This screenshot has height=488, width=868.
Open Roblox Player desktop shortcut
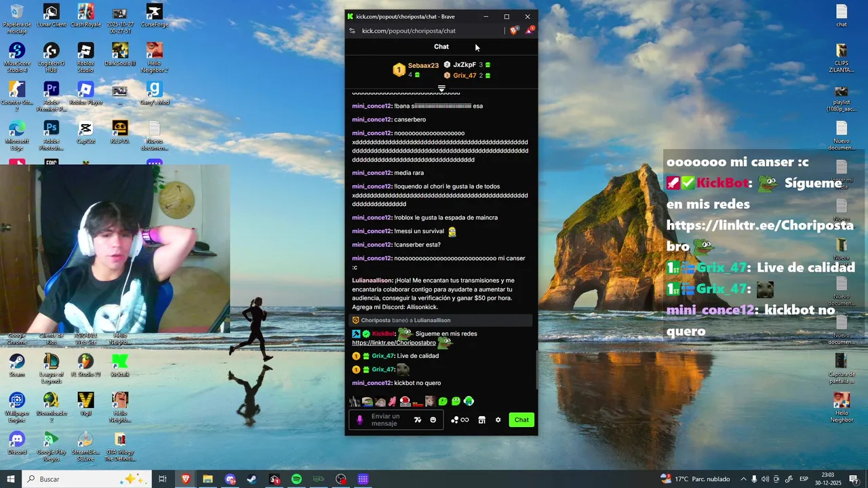pyautogui.click(x=85, y=94)
